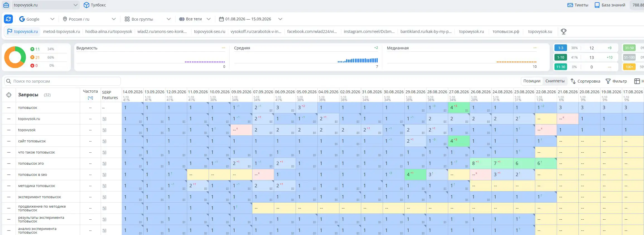This screenshot has width=644, height=235.
Task: Open the project briefcase icon
Action: (x=6, y=5)
